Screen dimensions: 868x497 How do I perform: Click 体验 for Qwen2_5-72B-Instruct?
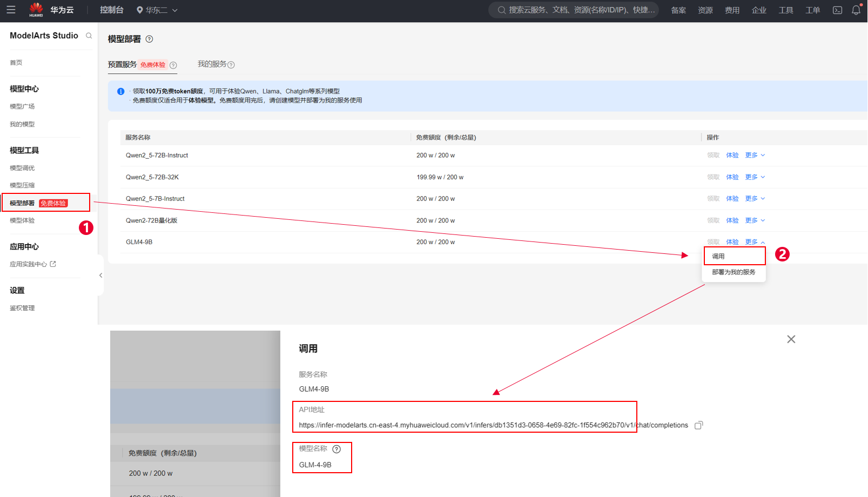coord(732,155)
